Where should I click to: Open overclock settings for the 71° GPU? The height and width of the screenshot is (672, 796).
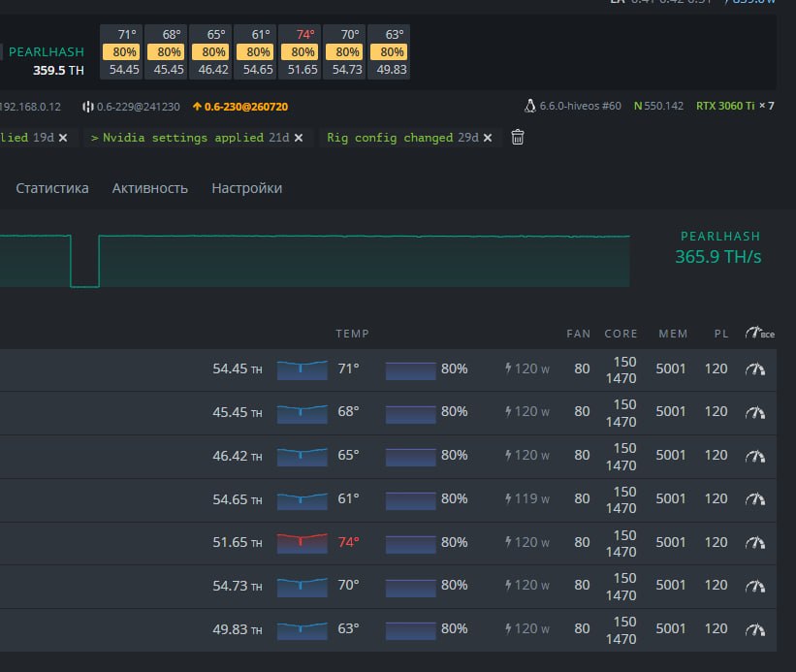point(755,369)
